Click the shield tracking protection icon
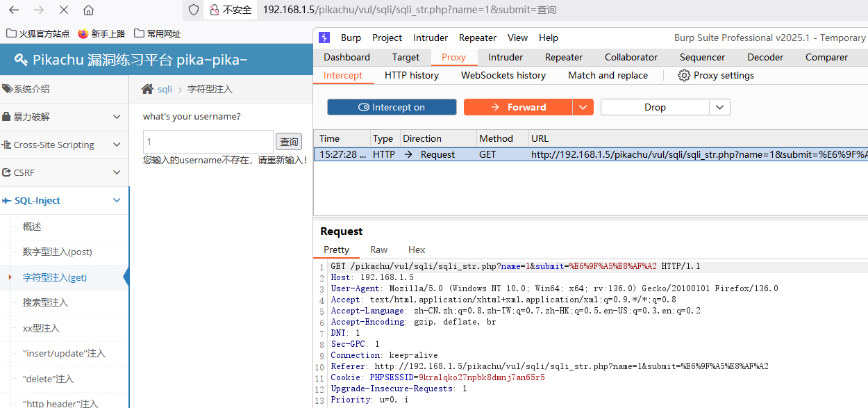Viewport: 868px width, 408px height. [194, 10]
